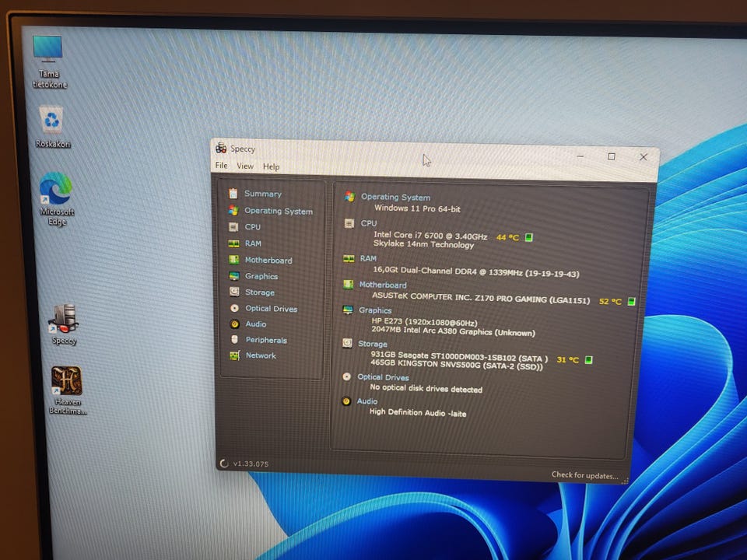Open the Help menu
This screenshot has width=747, height=560.
[271, 166]
